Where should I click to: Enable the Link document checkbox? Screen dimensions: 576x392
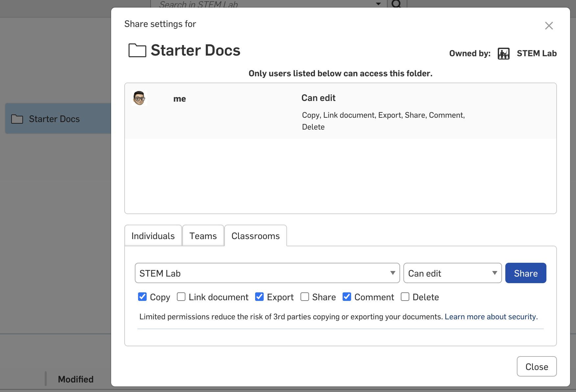tap(181, 297)
